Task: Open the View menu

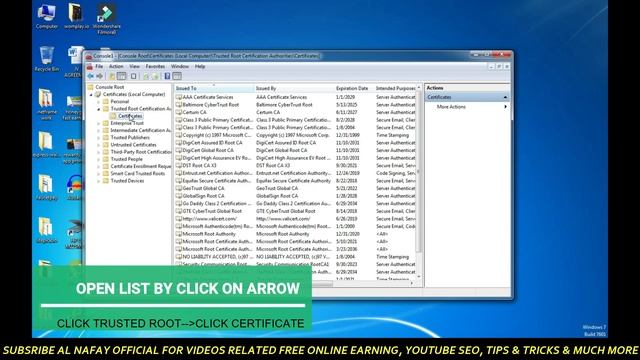Action: pos(134,67)
